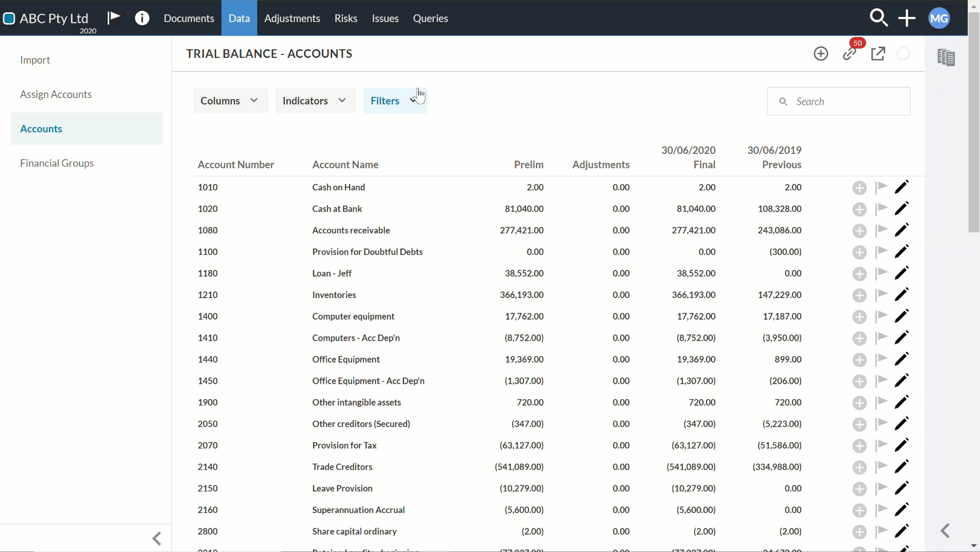The image size is (980, 552).
Task: Switch to the Adjustments tab
Action: (x=292, y=18)
